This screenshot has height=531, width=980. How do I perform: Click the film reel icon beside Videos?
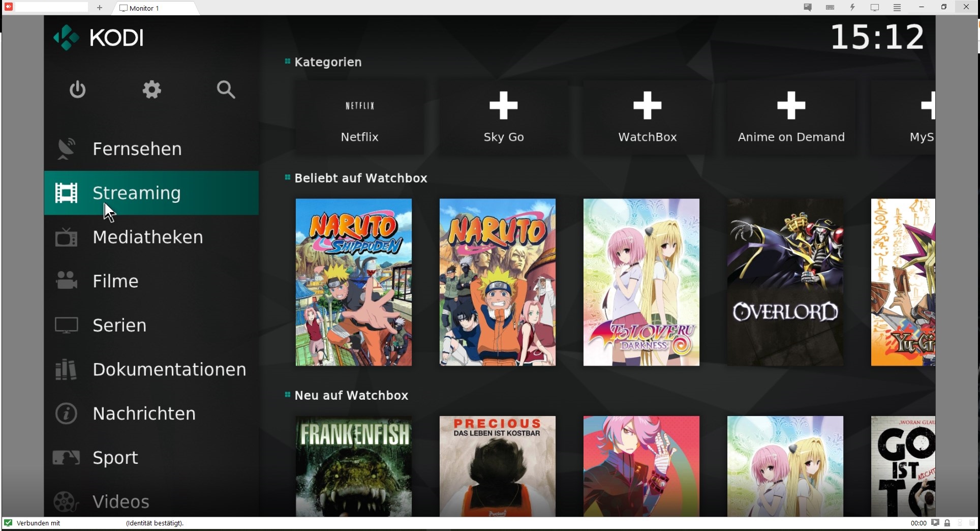point(66,501)
